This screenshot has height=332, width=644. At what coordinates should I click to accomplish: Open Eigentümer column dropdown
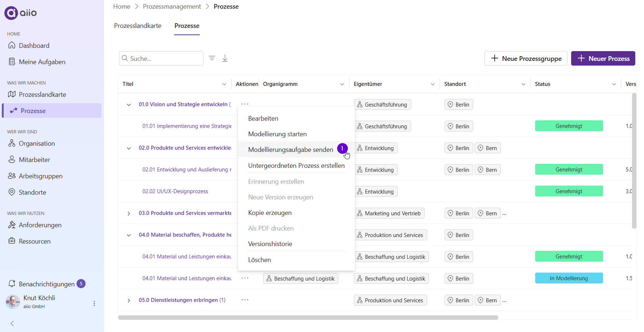pyautogui.click(x=433, y=84)
